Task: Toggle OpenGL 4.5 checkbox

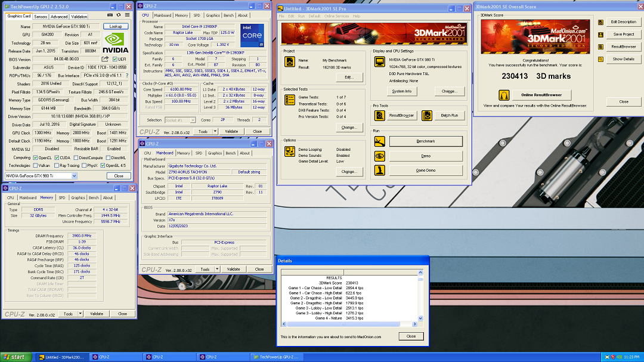Action: tap(103, 166)
